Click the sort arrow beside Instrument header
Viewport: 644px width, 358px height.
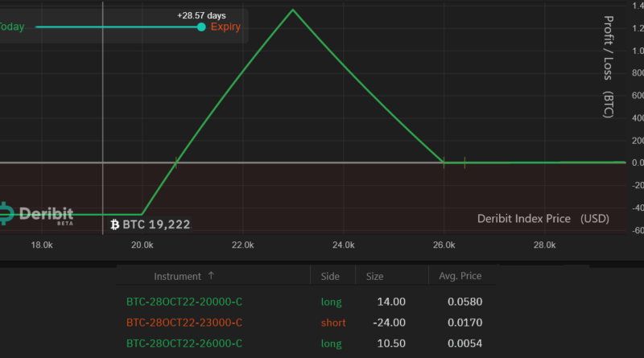212,276
